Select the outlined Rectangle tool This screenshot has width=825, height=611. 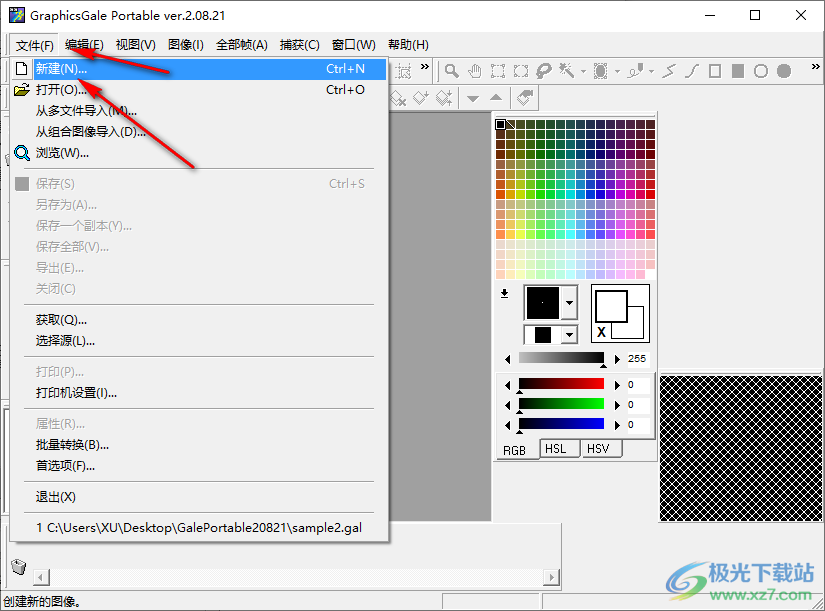click(715, 71)
